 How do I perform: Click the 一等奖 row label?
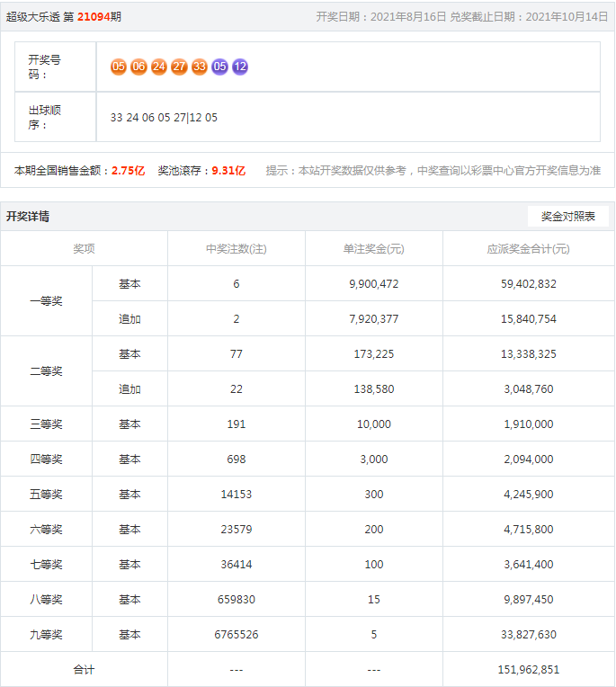pyautogui.click(x=47, y=301)
